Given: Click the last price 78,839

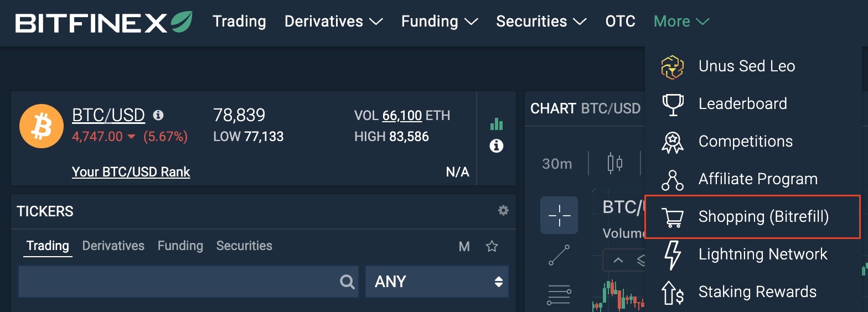Looking at the screenshot, I should coord(239,115).
